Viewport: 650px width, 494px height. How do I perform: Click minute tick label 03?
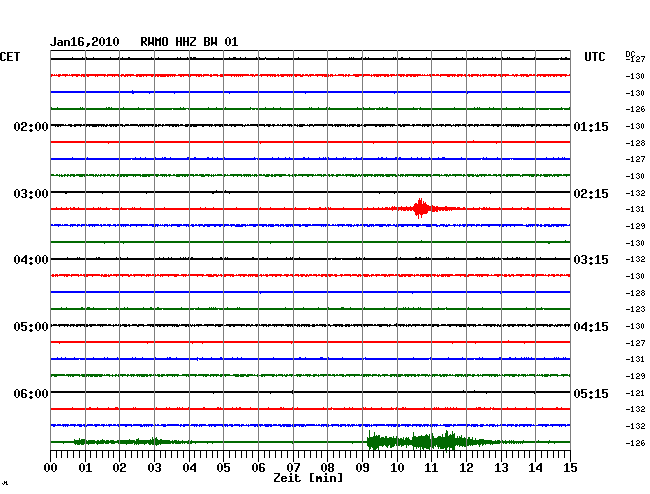[x=155, y=467]
